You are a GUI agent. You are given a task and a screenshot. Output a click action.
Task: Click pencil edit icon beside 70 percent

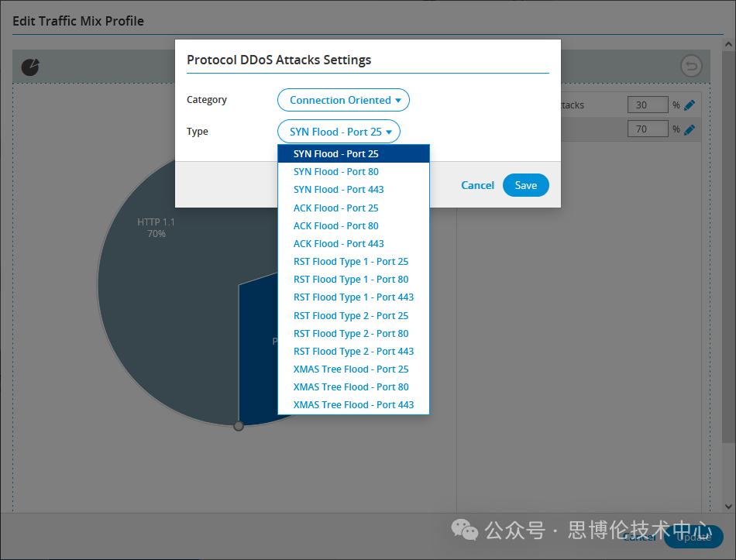coord(690,129)
